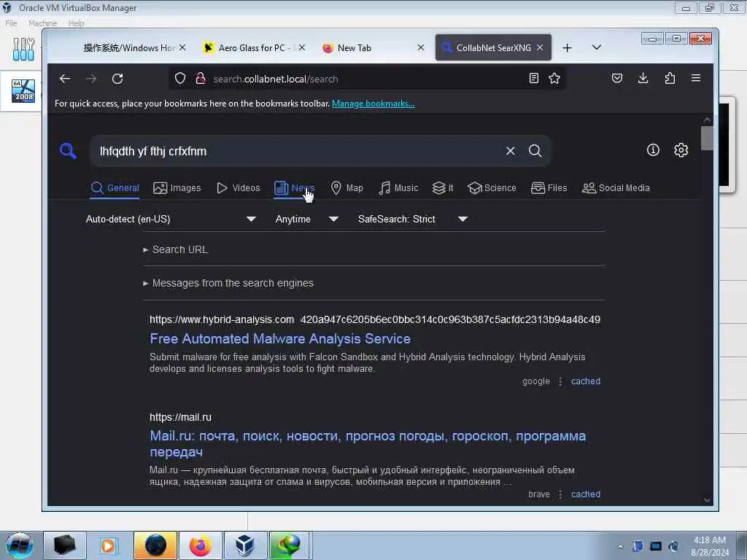Click the page vertical scrollbar thumb
The width and height of the screenshot is (747, 560).
tap(707, 138)
